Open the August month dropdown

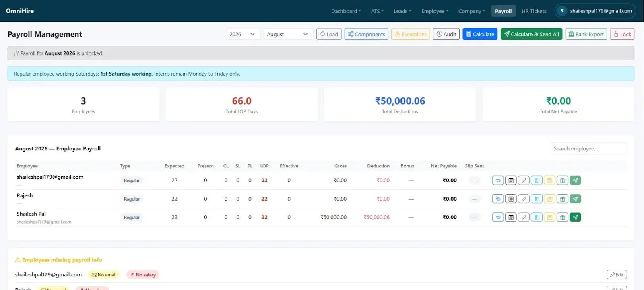pyautogui.click(x=288, y=34)
